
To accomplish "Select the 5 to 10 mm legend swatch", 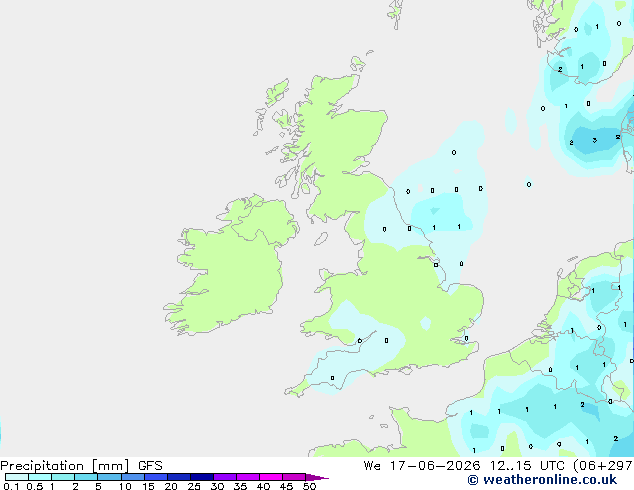I will tap(109, 477).
